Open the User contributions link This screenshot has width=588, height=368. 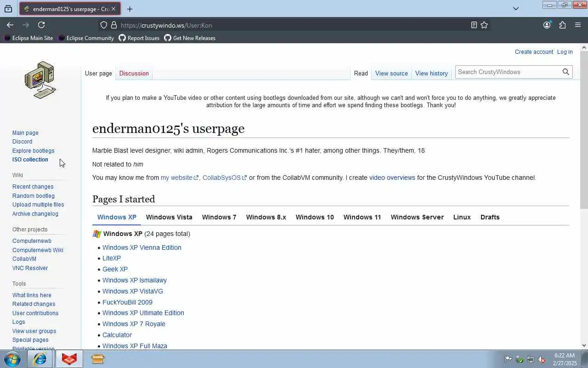[35, 313]
